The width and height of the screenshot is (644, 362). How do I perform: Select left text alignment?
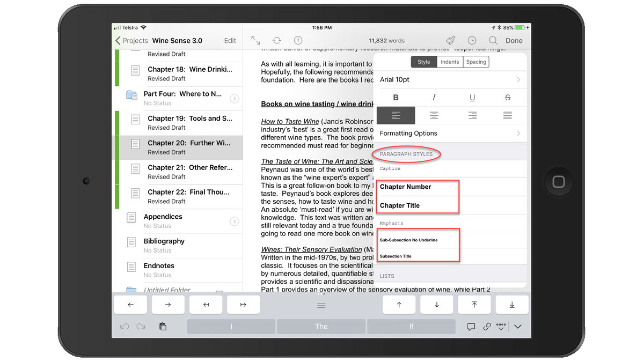coord(396,115)
